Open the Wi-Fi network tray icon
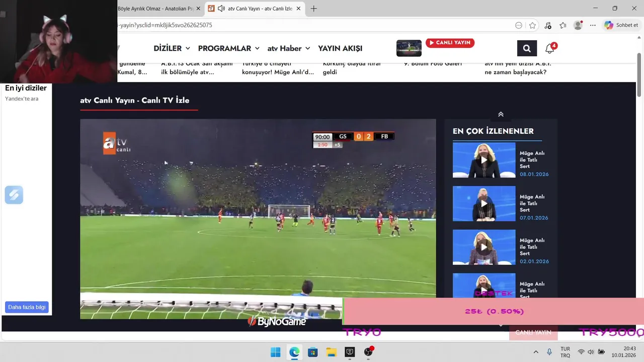644x362 pixels. coord(581,352)
